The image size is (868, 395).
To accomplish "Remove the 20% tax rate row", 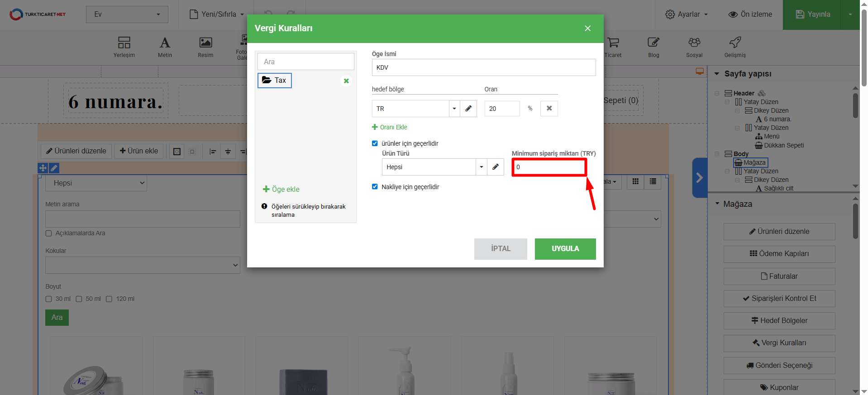I will coord(549,109).
